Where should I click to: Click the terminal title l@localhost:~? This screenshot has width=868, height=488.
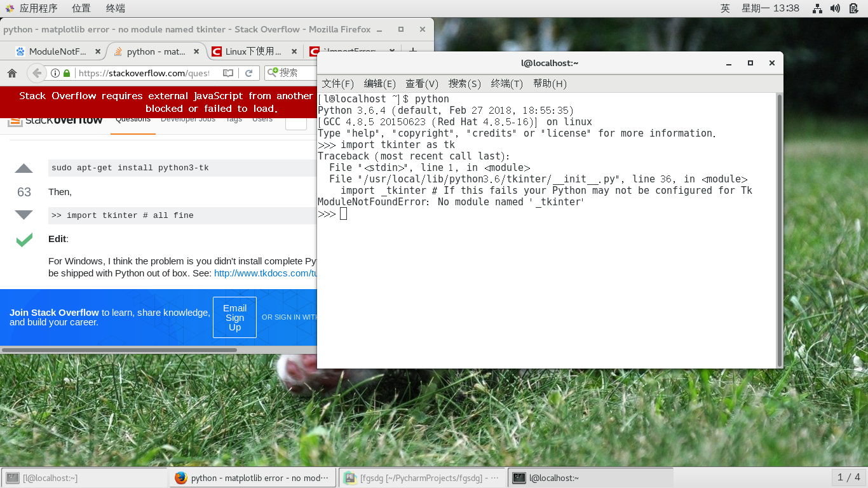(x=550, y=63)
